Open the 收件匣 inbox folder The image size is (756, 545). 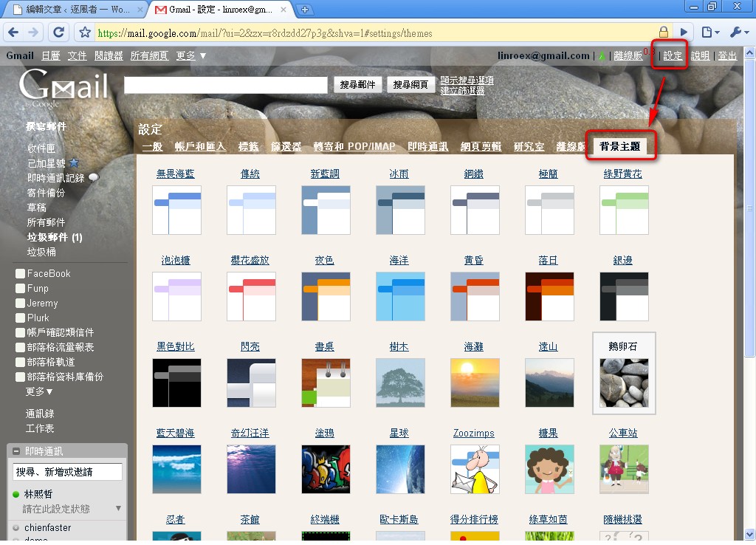(41, 148)
